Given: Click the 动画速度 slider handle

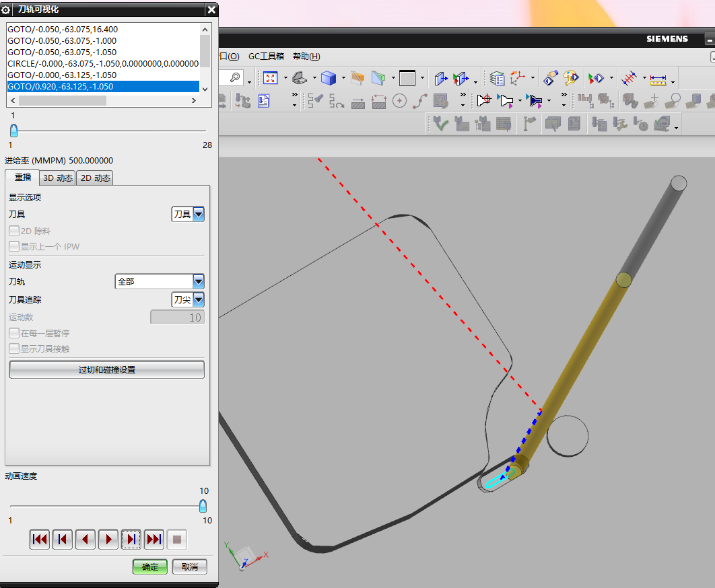Looking at the screenshot, I should (x=203, y=506).
